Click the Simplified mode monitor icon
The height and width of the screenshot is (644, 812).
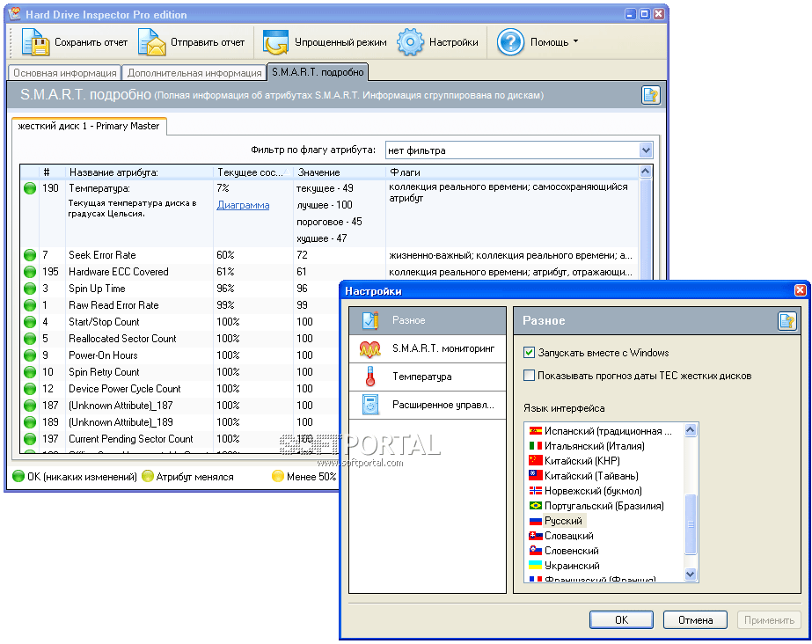tap(275, 42)
